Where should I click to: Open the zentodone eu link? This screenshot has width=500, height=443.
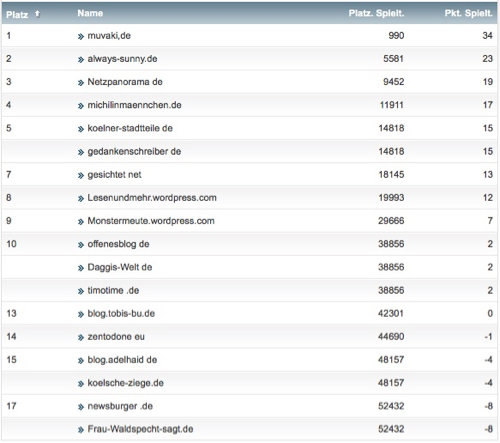(x=116, y=337)
